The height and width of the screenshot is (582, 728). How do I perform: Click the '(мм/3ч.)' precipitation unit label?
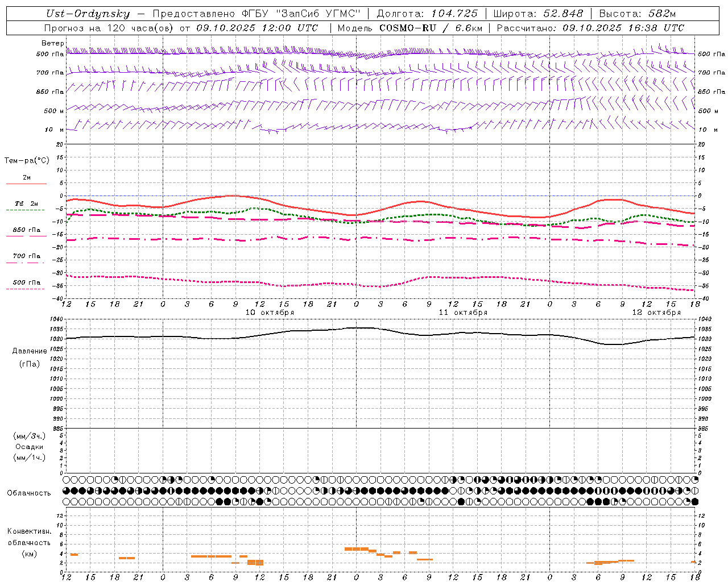[x=30, y=436]
